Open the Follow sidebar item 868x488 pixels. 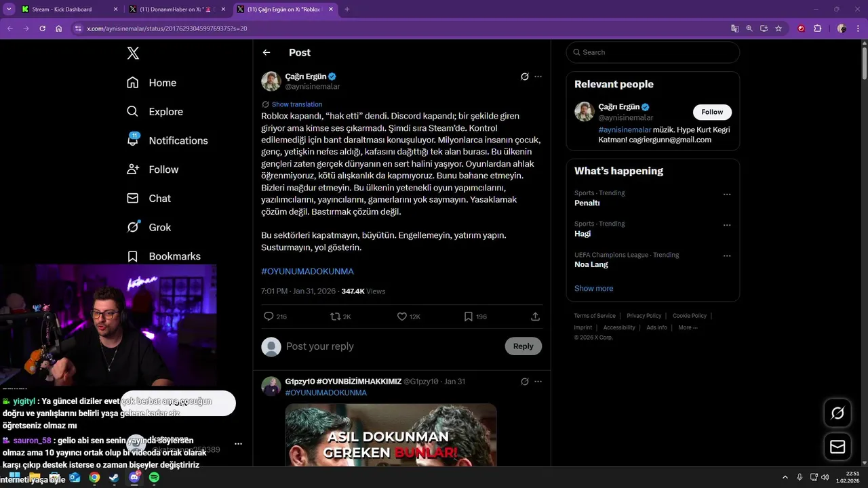click(x=153, y=169)
